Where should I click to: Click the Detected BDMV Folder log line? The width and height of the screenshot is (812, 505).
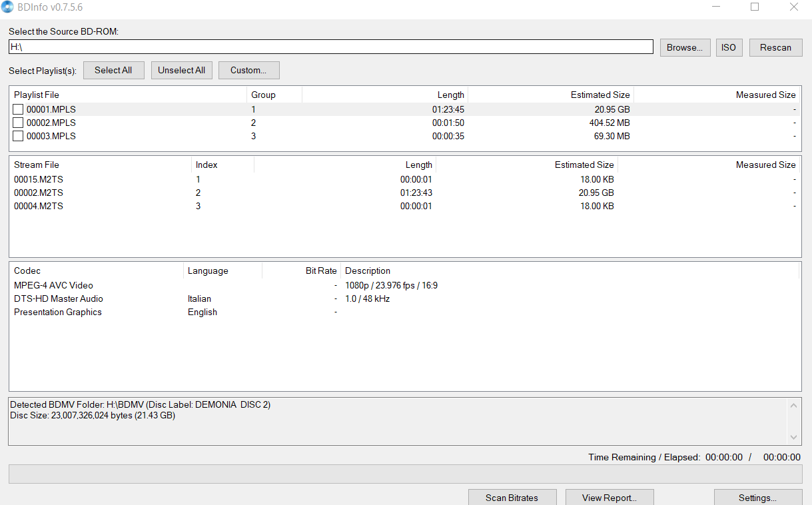click(x=140, y=404)
